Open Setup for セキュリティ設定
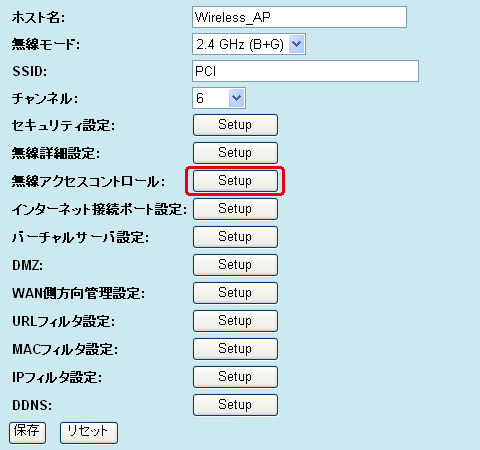The height and width of the screenshot is (450, 480). (x=235, y=125)
